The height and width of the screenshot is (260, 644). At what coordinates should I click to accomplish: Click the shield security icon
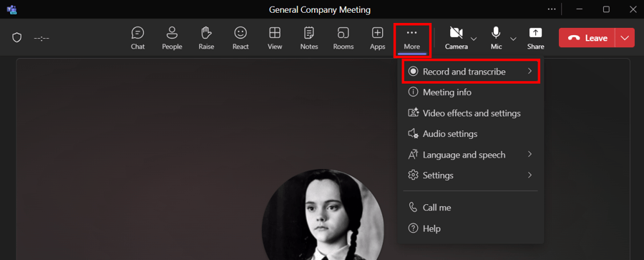pyautogui.click(x=16, y=38)
